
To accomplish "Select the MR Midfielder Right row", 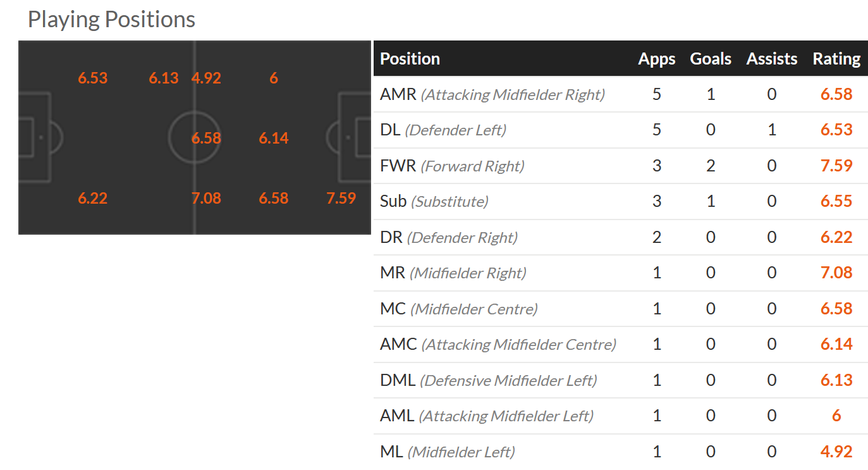I will (453, 273).
